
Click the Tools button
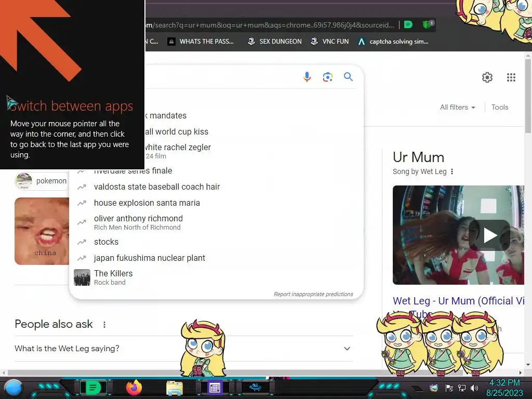click(x=500, y=107)
